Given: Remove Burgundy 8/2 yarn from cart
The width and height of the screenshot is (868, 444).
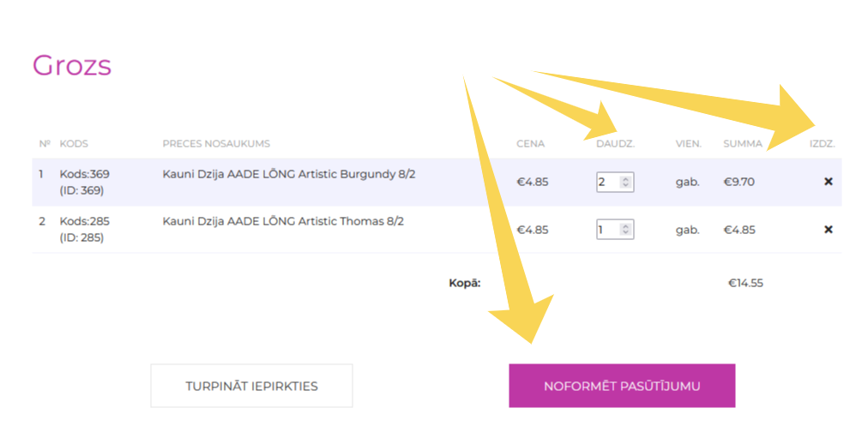Looking at the screenshot, I should click(x=828, y=182).
